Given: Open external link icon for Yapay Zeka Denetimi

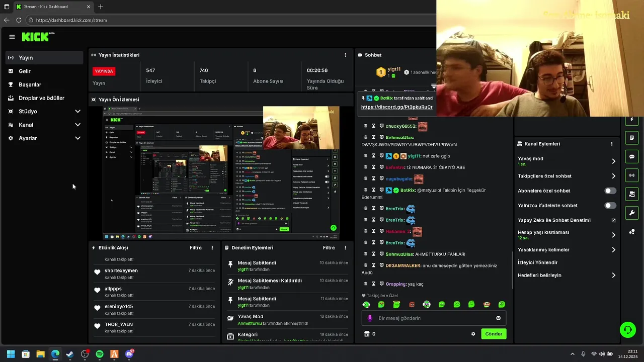Looking at the screenshot, I should (613, 220).
